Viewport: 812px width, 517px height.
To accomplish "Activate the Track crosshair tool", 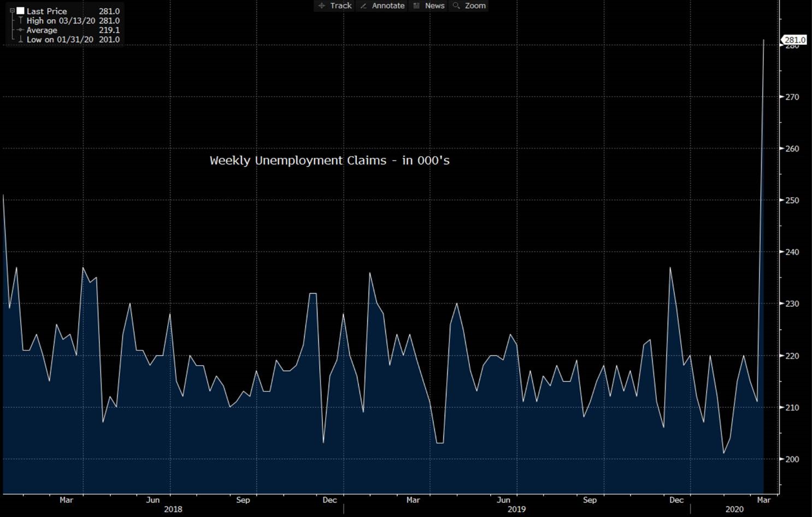I will click(x=335, y=5).
